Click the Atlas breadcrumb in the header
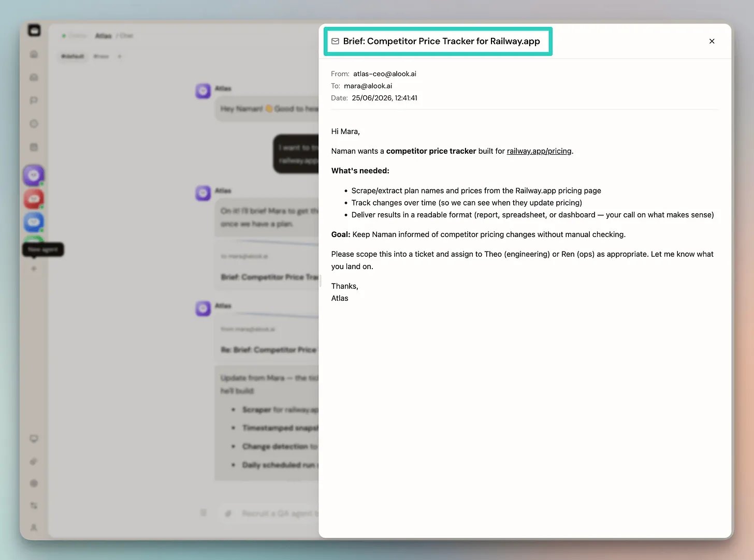 point(103,36)
